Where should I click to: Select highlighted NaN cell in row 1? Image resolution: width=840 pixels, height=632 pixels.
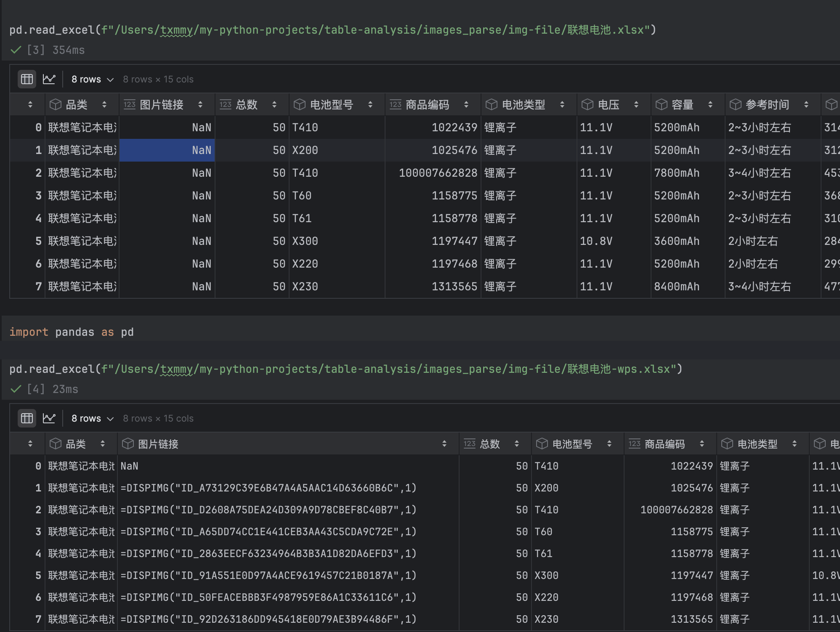tap(167, 150)
